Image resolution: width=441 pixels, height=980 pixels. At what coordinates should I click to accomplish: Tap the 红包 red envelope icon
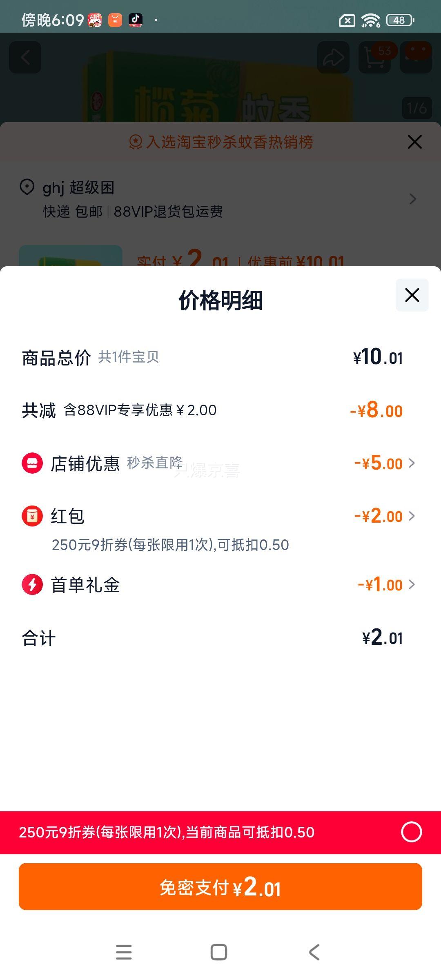click(32, 516)
